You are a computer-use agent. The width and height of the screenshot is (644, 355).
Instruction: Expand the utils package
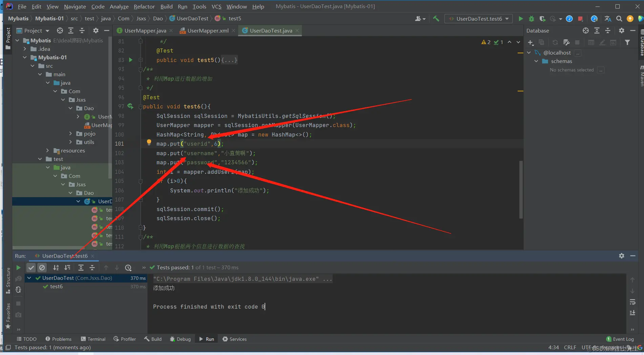tap(70, 142)
